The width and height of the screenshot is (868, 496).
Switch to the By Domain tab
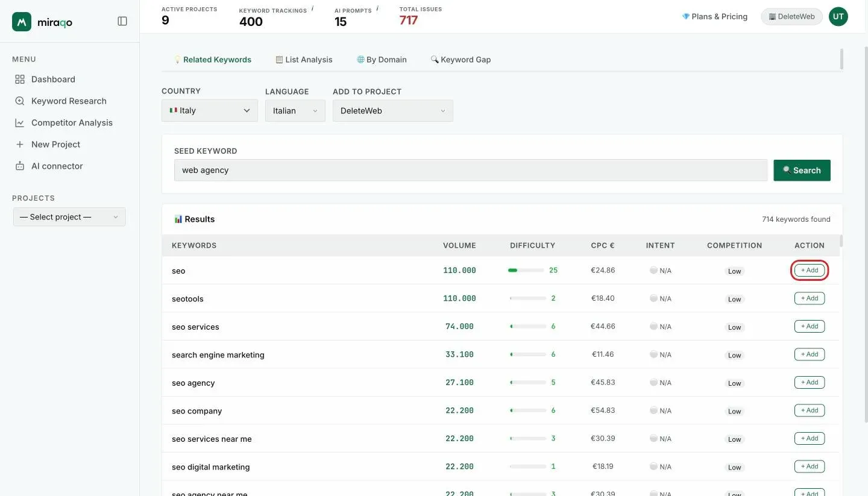tap(382, 60)
